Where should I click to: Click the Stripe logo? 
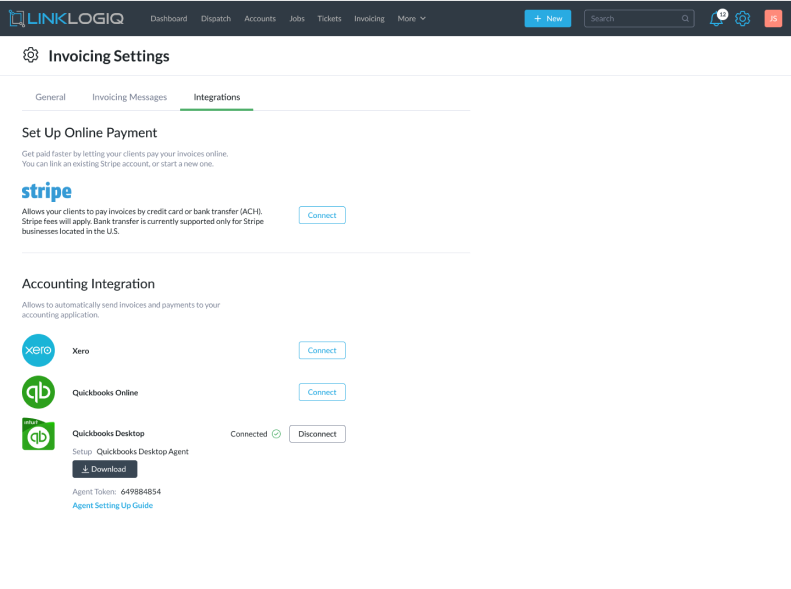(x=46, y=192)
